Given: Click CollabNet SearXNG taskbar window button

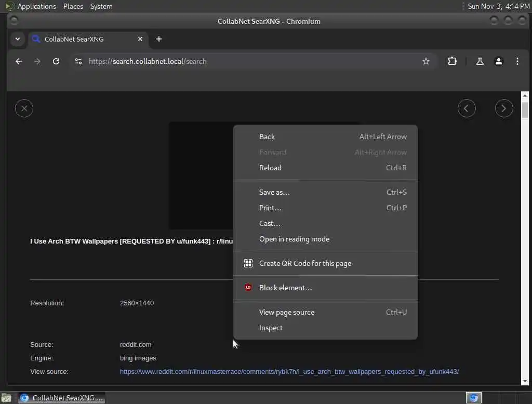Looking at the screenshot, I should (62, 398).
